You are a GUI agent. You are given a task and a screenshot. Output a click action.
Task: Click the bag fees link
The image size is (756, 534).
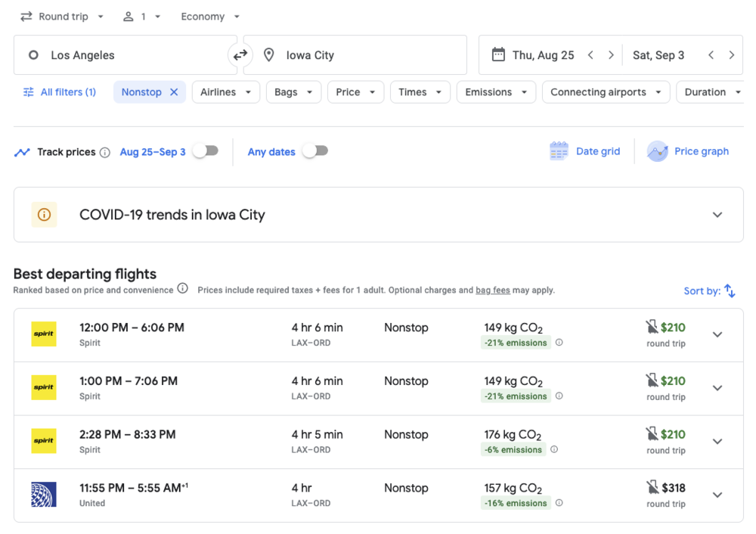point(493,290)
